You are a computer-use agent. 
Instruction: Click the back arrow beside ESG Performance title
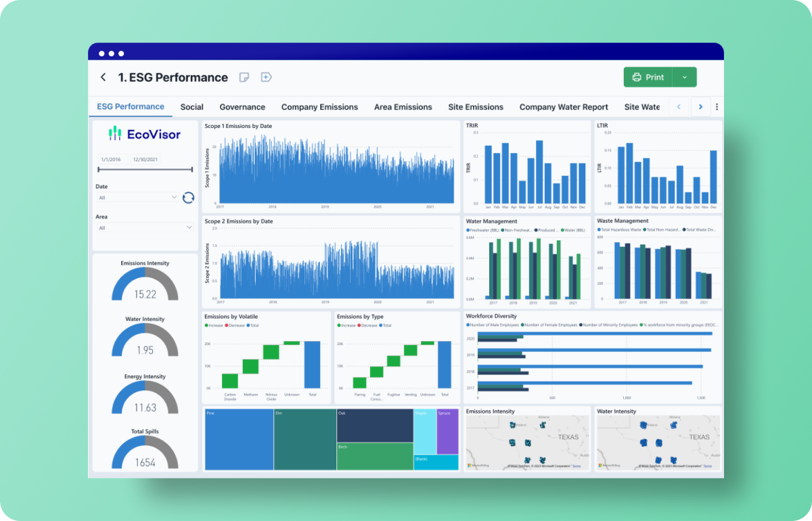click(x=103, y=77)
